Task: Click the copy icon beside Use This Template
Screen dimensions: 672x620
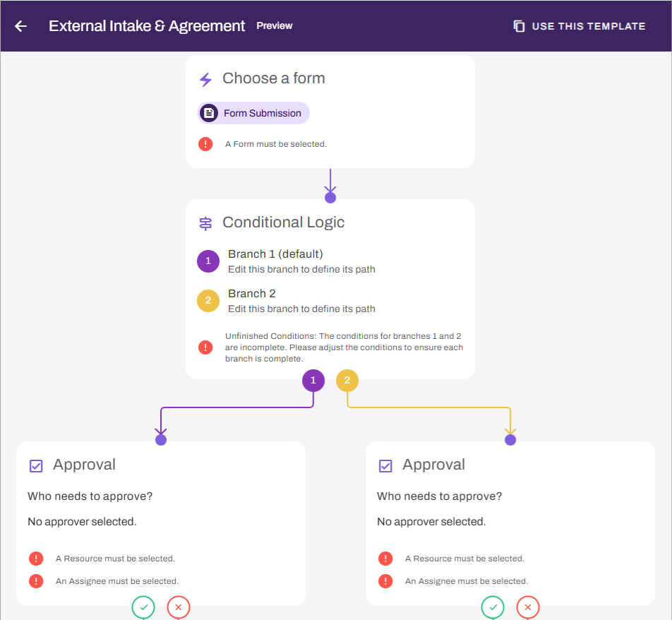Action: click(519, 26)
